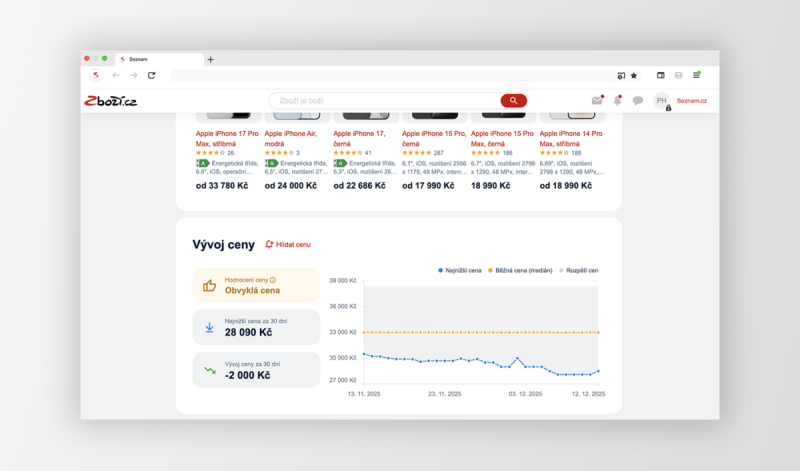Go to the Zboží.cz logo homepage

click(109, 101)
